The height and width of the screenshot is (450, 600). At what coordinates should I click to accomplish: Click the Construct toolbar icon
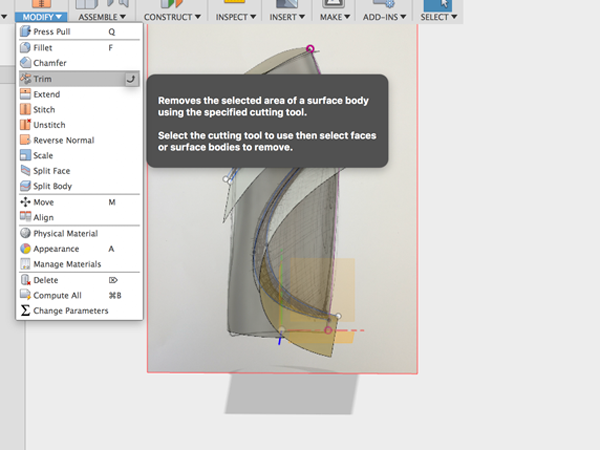tap(171, 4)
